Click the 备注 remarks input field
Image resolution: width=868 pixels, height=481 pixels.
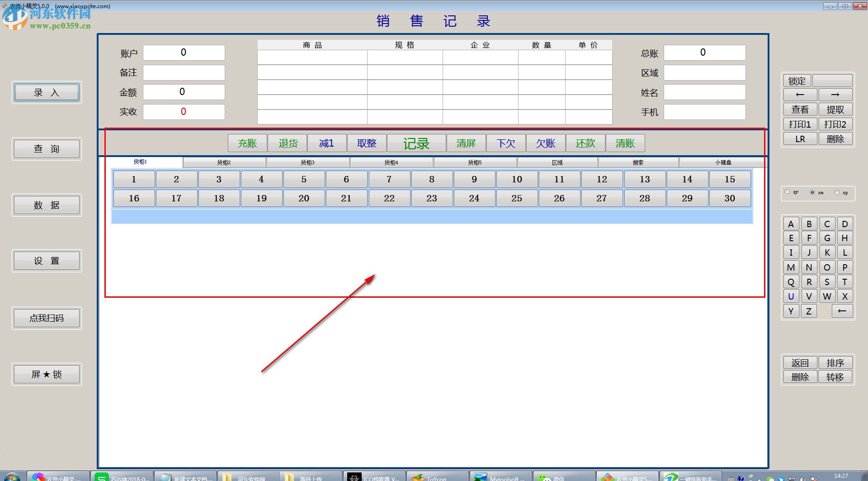184,72
